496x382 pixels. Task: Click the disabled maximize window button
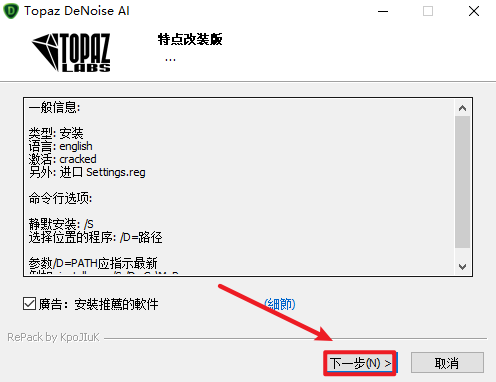428,11
